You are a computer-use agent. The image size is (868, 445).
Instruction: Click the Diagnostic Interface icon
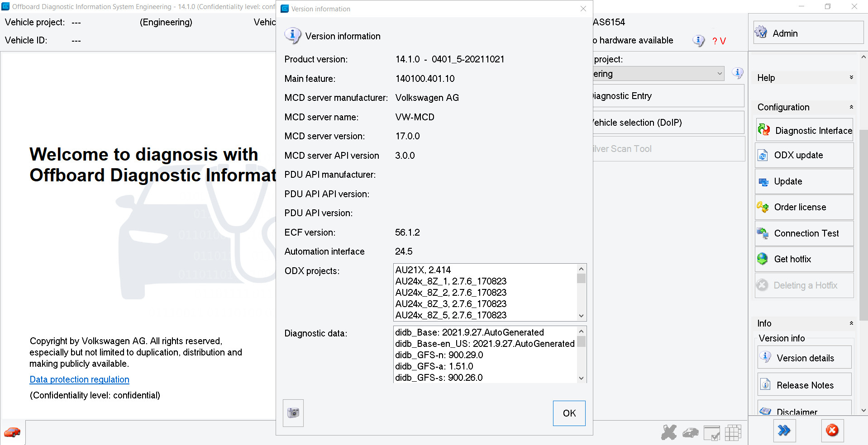(764, 130)
